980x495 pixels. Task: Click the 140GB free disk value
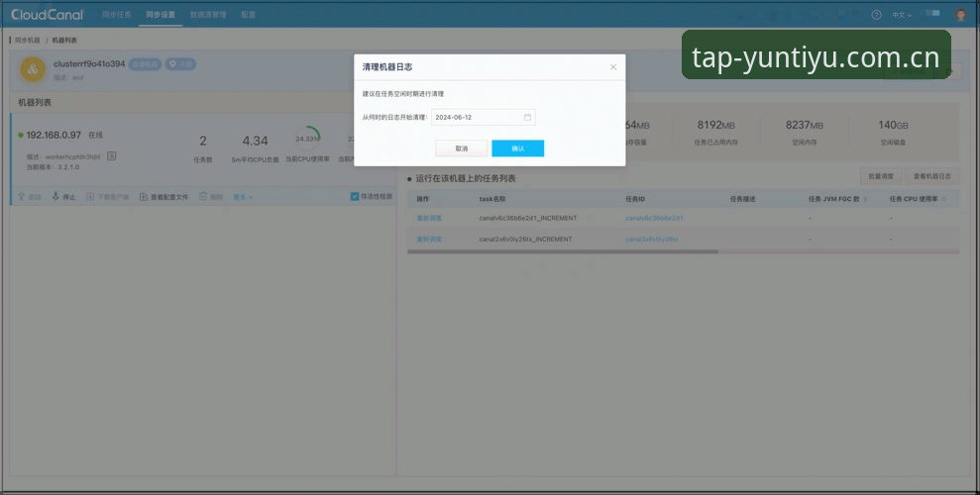point(893,125)
